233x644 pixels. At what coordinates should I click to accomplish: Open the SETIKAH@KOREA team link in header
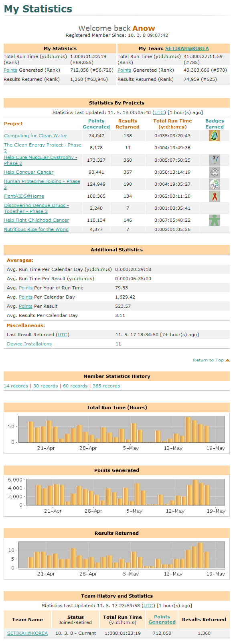click(187, 48)
